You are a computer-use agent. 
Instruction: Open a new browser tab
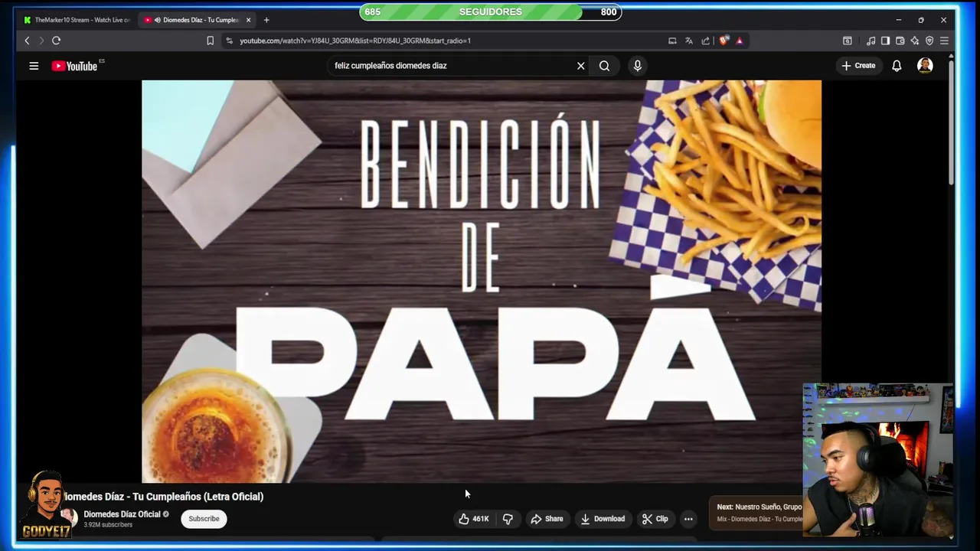pos(266,20)
